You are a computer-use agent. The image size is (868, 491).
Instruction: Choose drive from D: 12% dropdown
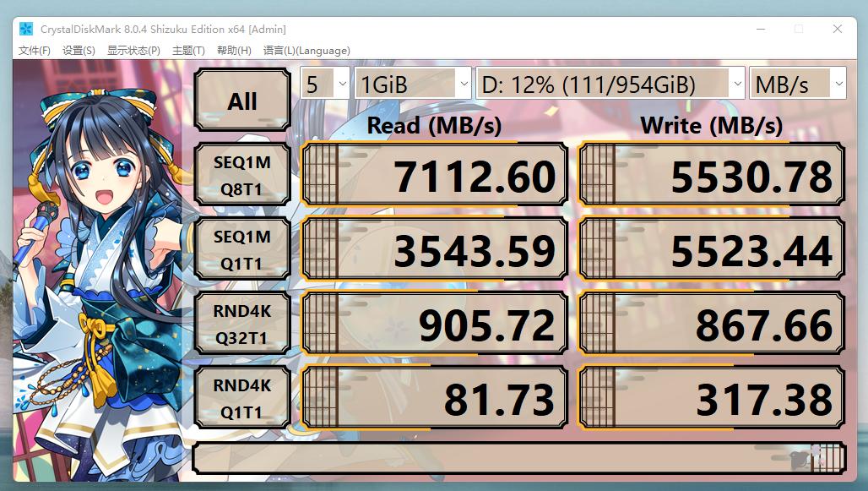pos(610,84)
